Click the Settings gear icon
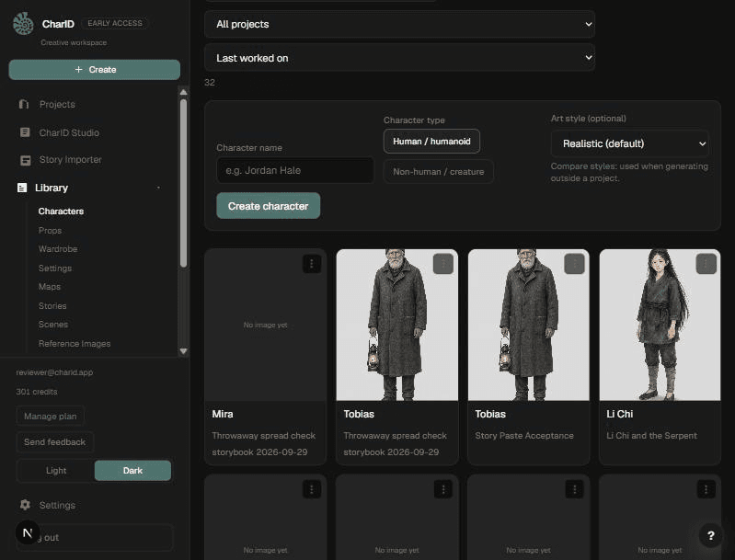The height and width of the screenshot is (560, 735). pyautogui.click(x=26, y=505)
